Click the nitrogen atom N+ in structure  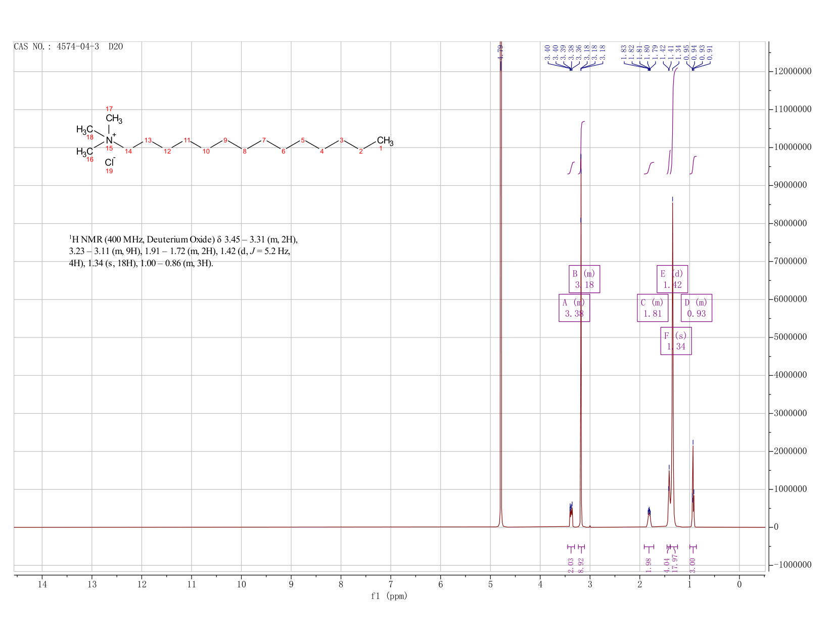pos(110,139)
